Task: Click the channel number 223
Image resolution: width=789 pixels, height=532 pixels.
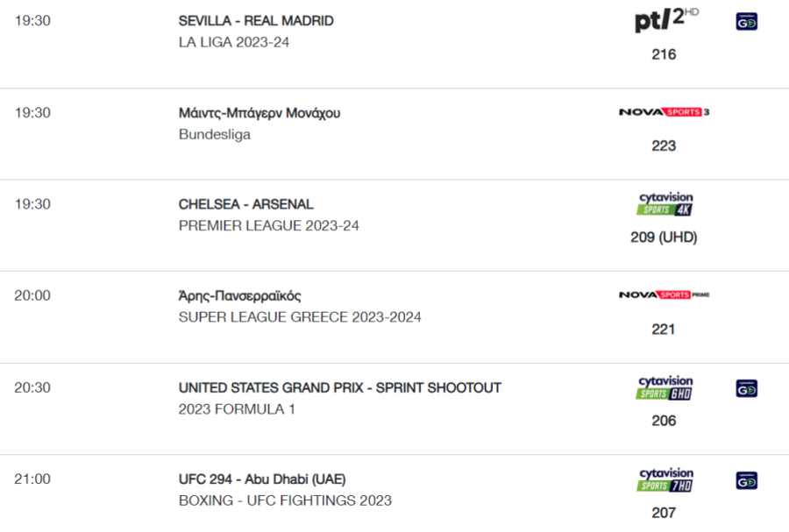Action: tap(664, 145)
